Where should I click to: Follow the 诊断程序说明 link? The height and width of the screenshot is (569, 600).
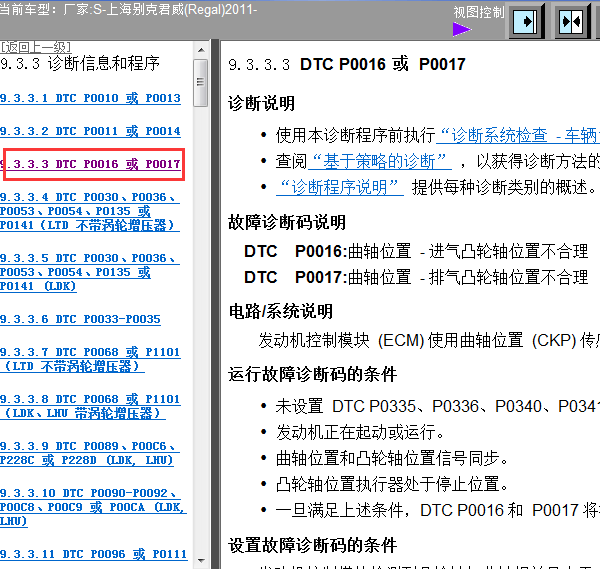pyautogui.click(x=340, y=187)
